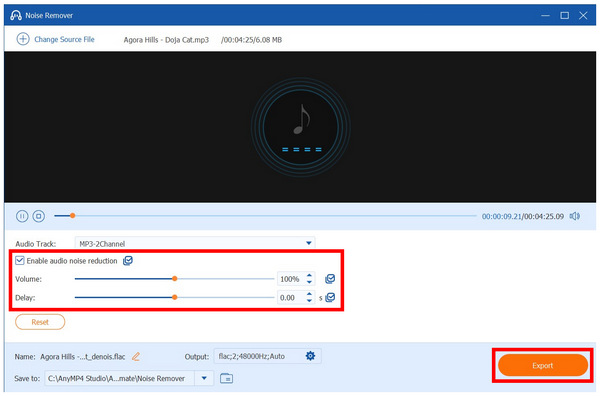Screen dimensions: 600x396
Task: Close the Noise Remover window
Action: (x=583, y=15)
